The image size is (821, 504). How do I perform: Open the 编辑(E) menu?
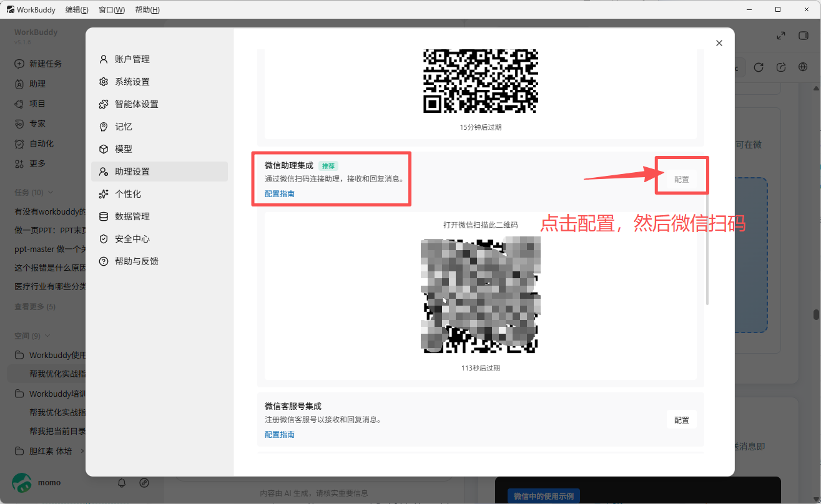tap(77, 9)
